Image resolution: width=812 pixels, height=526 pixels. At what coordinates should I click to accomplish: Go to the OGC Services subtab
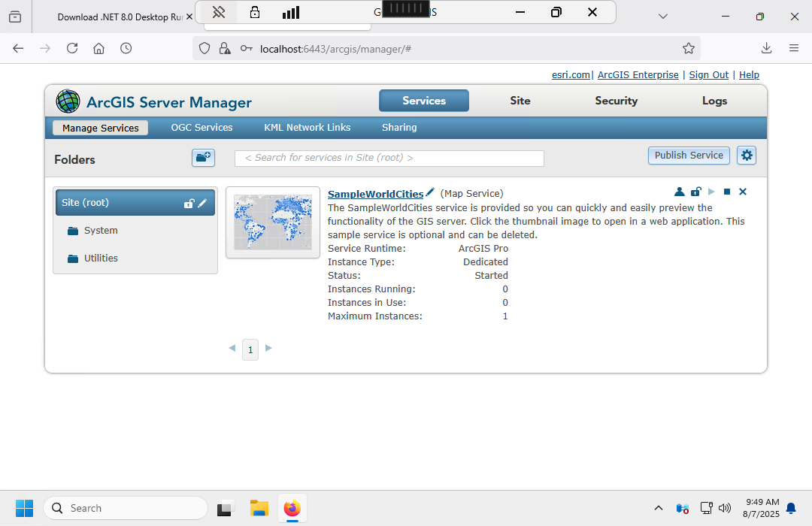pyautogui.click(x=201, y=128)
